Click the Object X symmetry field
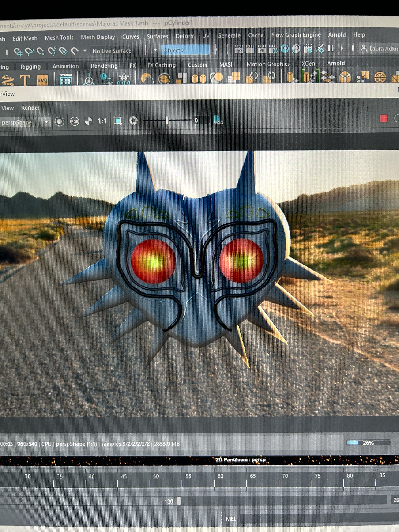Viewport: 399px width, 532px height. [x=185, y=50]
